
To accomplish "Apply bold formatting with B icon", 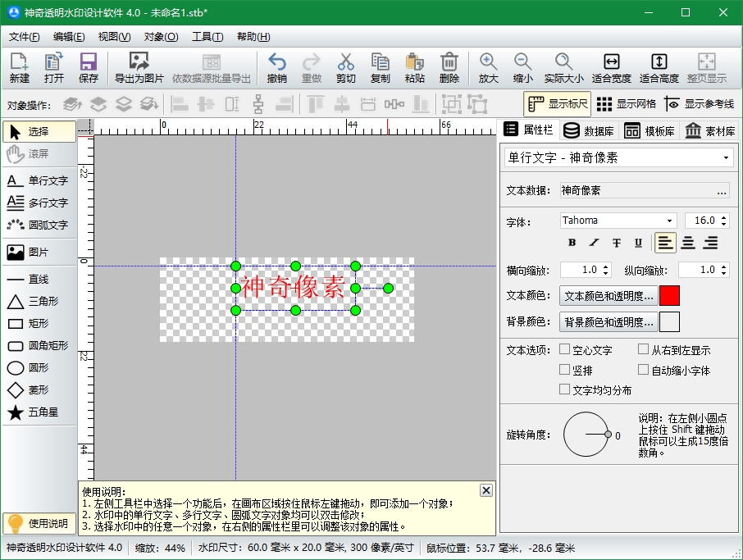I will [x=572, y=243].
